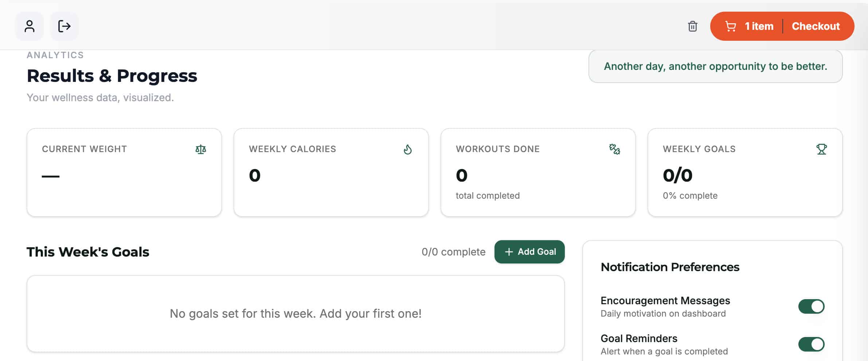Open the user profile icon

pyautogui.click(x=29, y=26)
